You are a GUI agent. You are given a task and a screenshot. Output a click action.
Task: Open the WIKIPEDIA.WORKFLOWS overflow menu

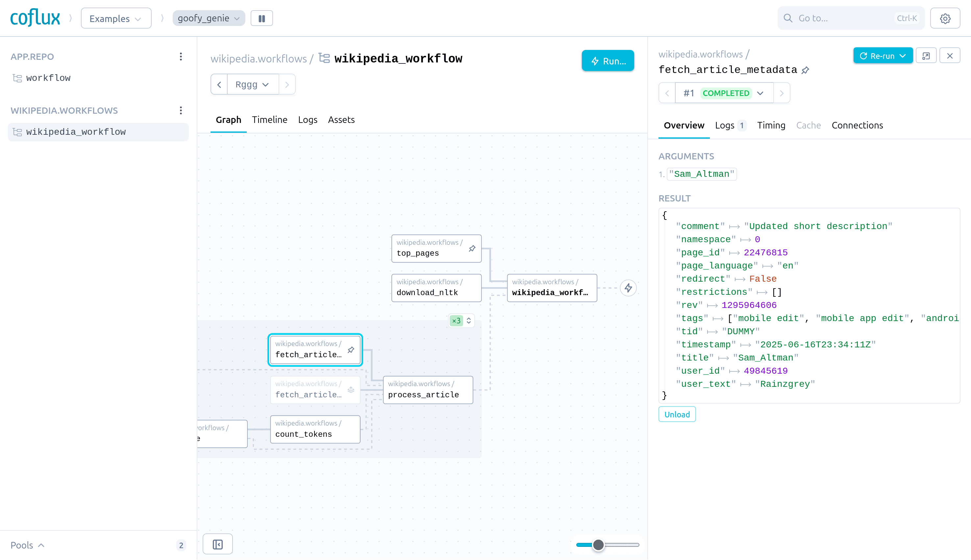point(181,110)
